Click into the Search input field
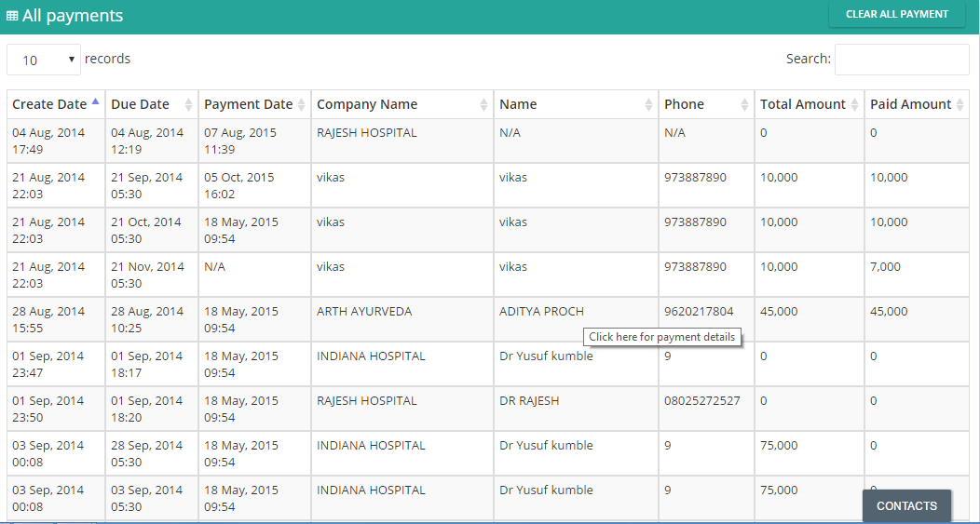Screen dimensions: 980x524 point(902,60)
